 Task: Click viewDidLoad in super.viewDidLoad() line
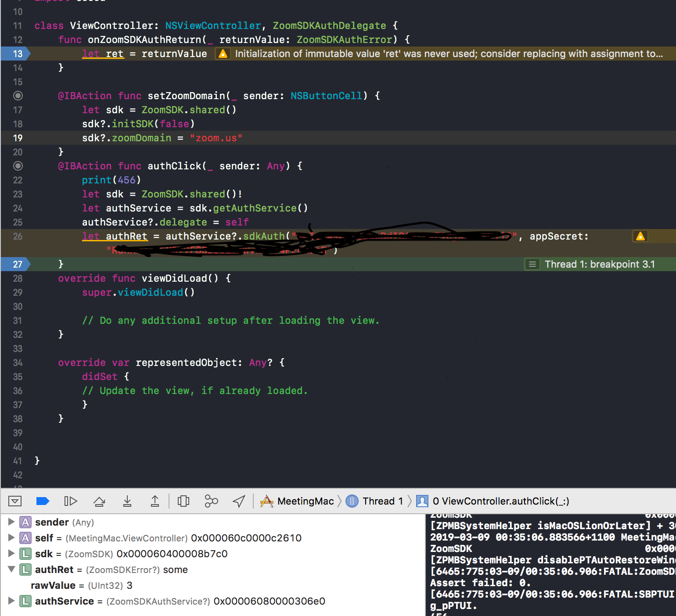pos(151,292)
